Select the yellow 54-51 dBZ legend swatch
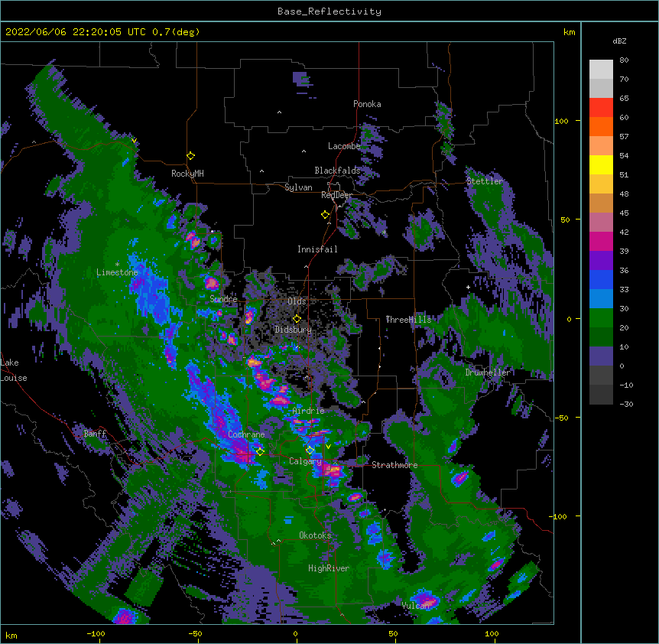 [x=601, y=165]
